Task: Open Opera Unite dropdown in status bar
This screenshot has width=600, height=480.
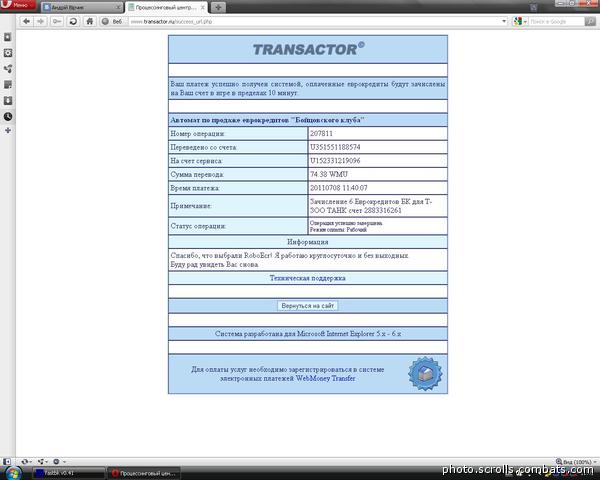Action: 42,462
